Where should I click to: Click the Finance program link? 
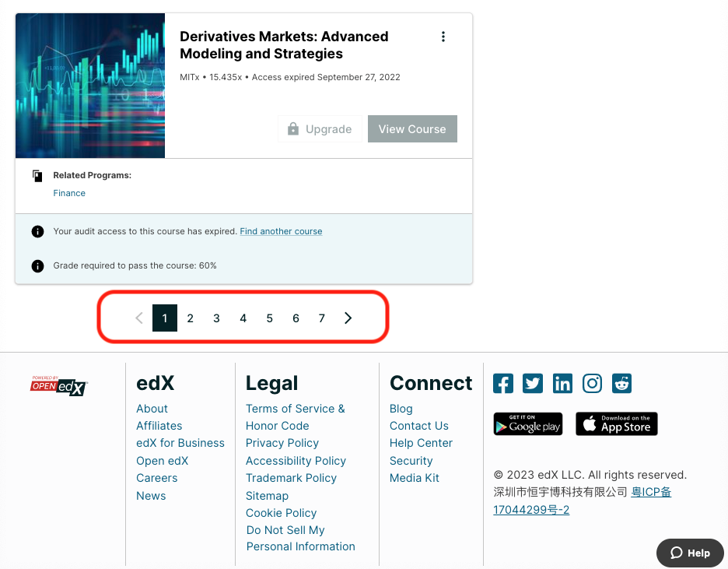pyautogui.click(x=69, y=192)
